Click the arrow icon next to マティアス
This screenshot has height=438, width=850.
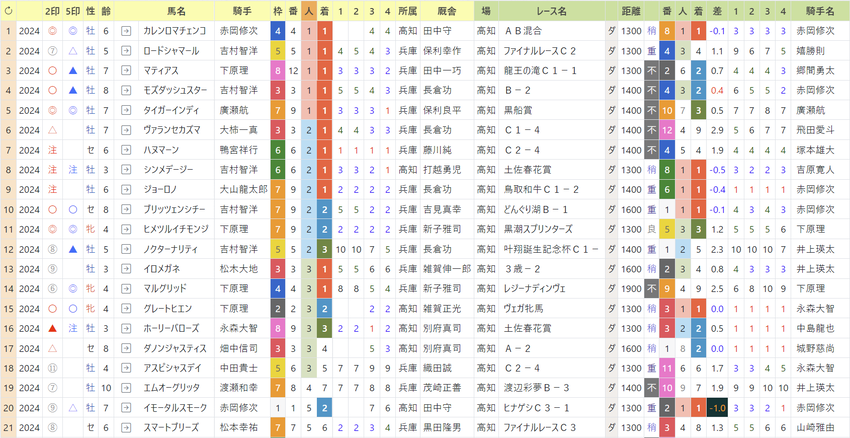pos(126,71)
